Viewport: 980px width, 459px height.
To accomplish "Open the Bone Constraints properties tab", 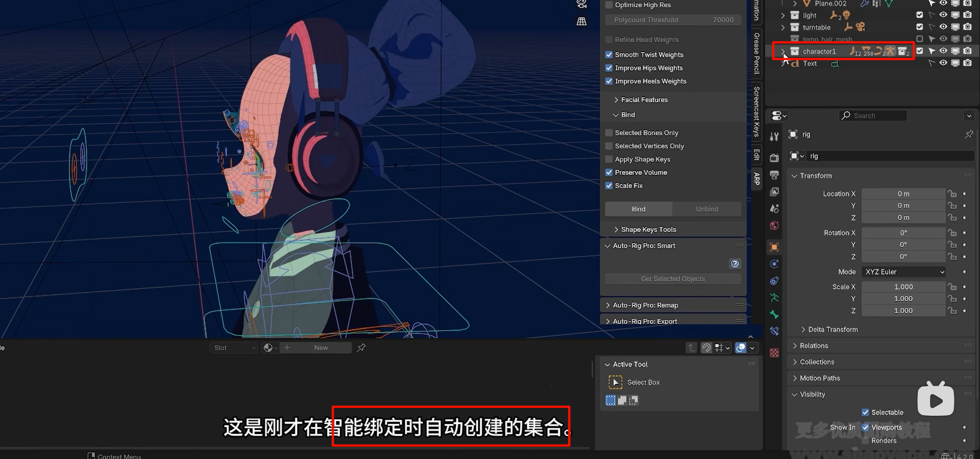I will tap(774, 332).
